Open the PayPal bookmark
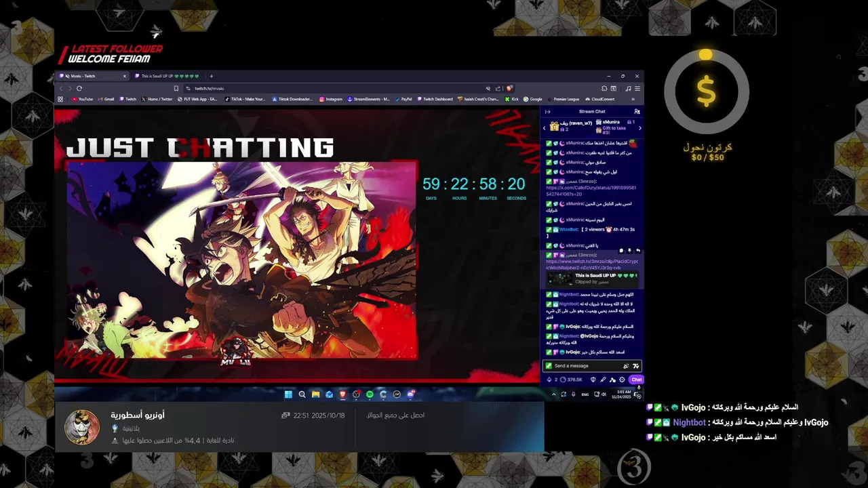The height and width of the screenshot is (488, 868). click(403, 99)
